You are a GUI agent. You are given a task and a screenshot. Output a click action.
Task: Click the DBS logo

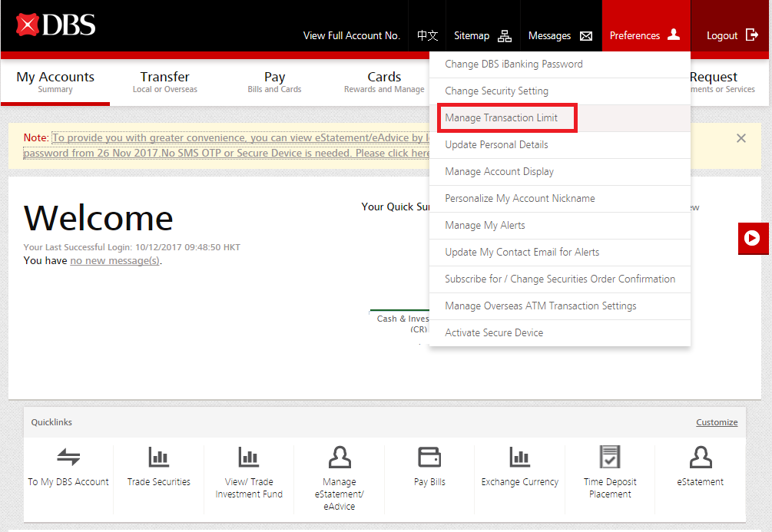(x=56, y=25)
